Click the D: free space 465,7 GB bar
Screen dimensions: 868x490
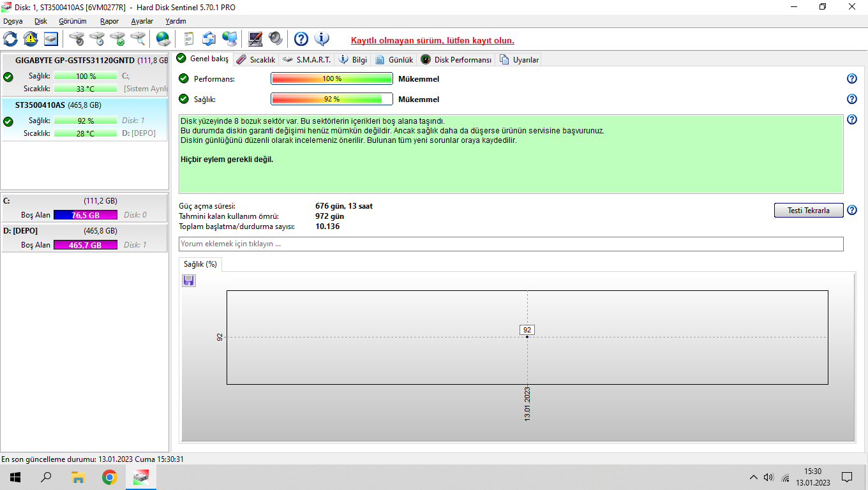(x=86, y=245)
